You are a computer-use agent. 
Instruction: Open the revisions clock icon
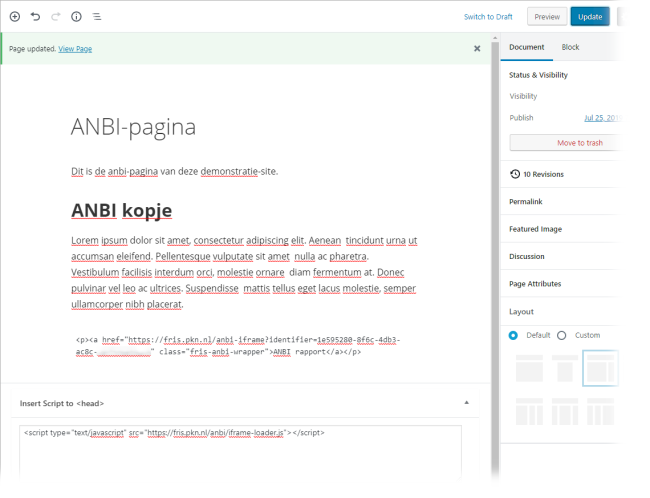click(515, 174)
